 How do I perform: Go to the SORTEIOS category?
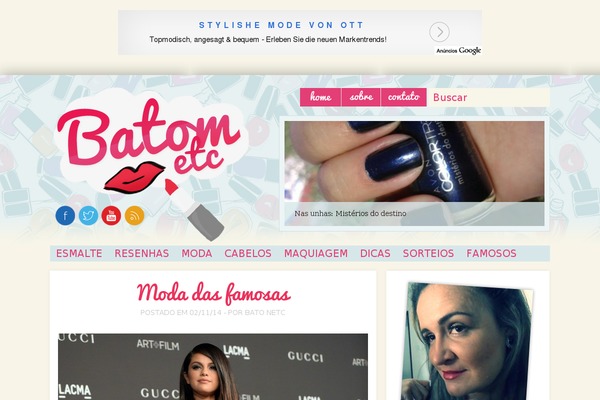pos(428,253)
